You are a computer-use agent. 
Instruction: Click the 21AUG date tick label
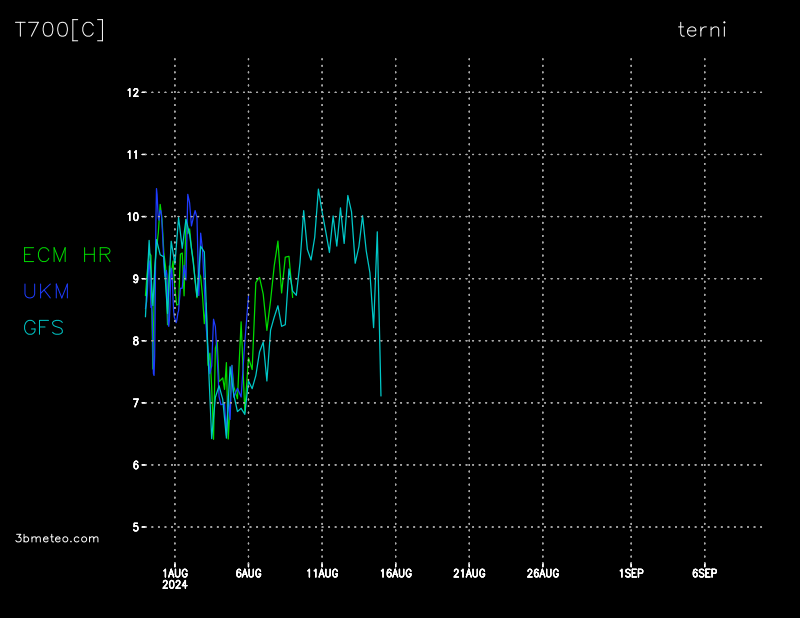(x=469, y=573)
